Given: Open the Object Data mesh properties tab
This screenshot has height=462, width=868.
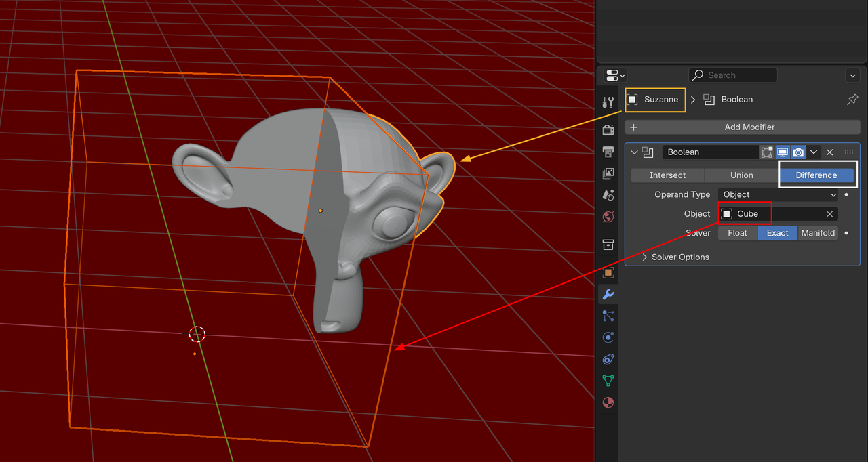Looking at the screenshot, I should tap(608, 381).
